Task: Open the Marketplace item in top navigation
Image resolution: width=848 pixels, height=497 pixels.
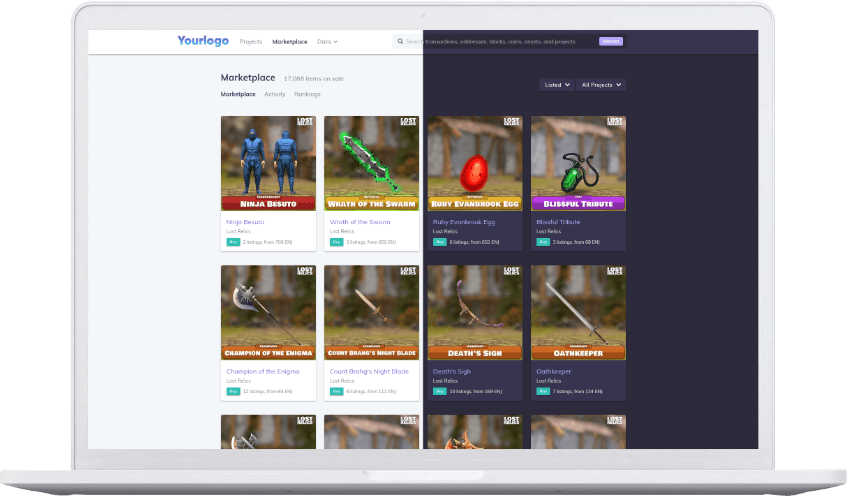Action: click(289, 42)
